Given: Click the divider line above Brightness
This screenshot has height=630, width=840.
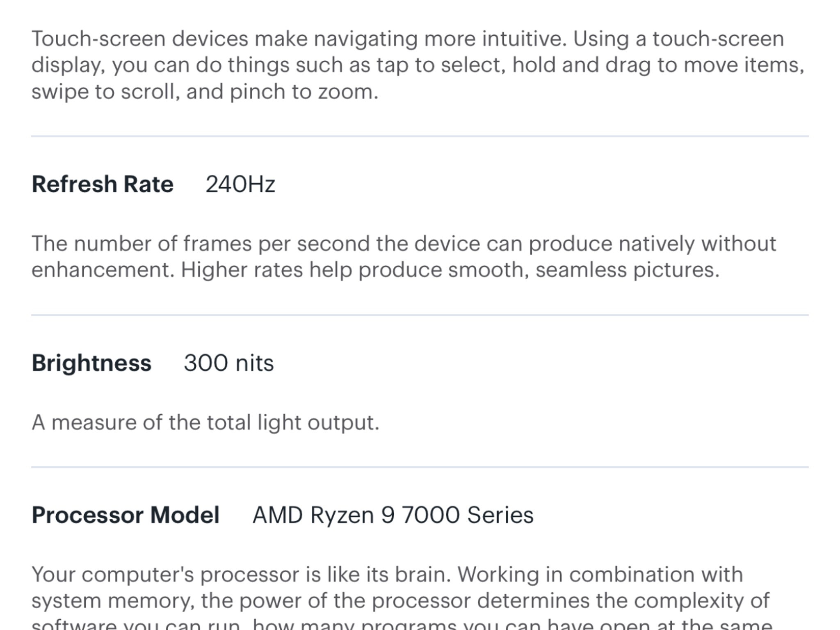Looking at the screenshot, I should tap(420, 315).
